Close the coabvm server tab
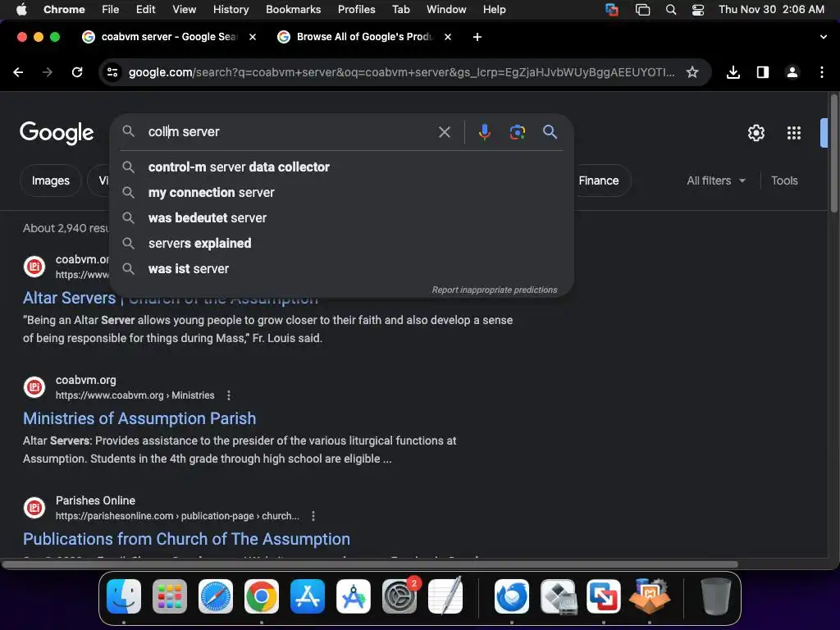This screenshot has width=840, height=630. [253, 36]
